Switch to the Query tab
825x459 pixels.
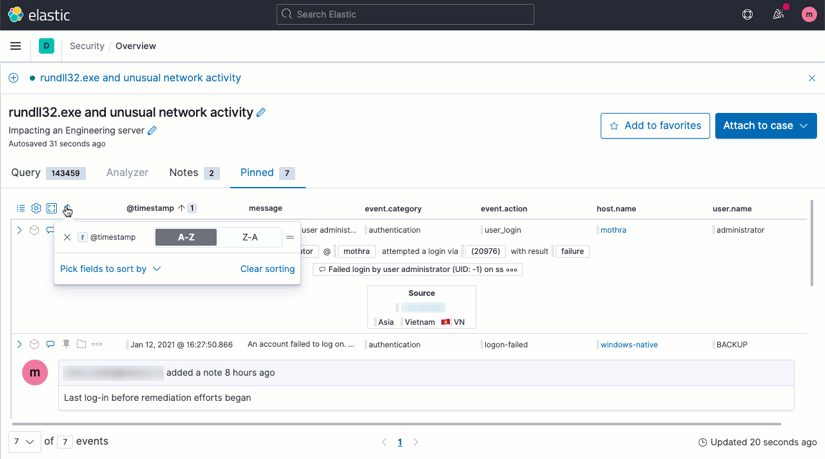point(47,173)
